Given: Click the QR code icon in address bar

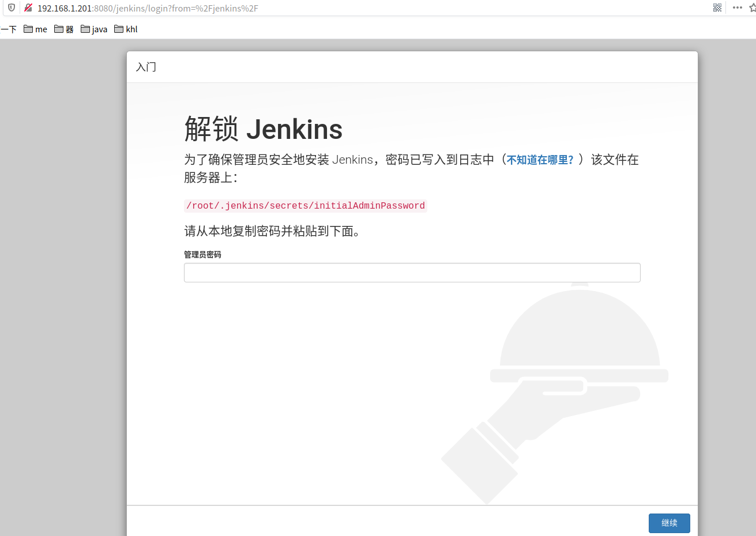Looking at the screenshot, I should (x=717, y=7).
